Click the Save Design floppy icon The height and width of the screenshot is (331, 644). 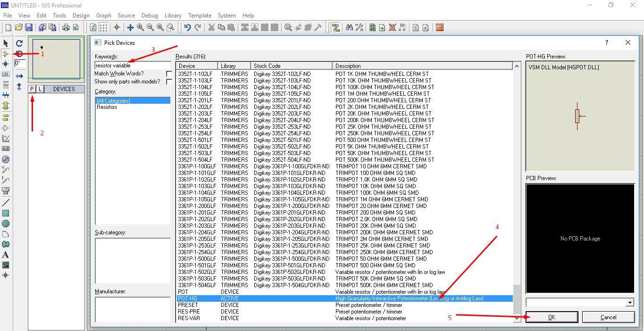pyautogui.click(x=29, y=27)
